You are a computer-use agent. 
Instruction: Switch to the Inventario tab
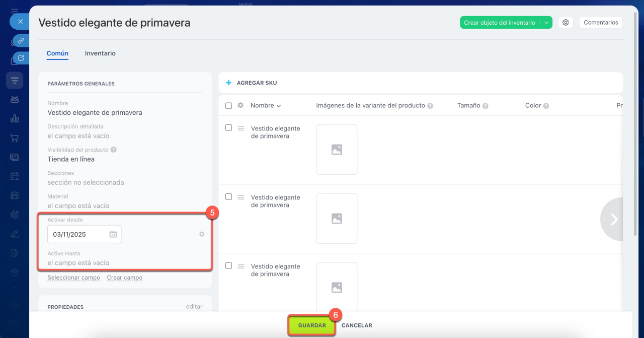[x=100, y=53]
